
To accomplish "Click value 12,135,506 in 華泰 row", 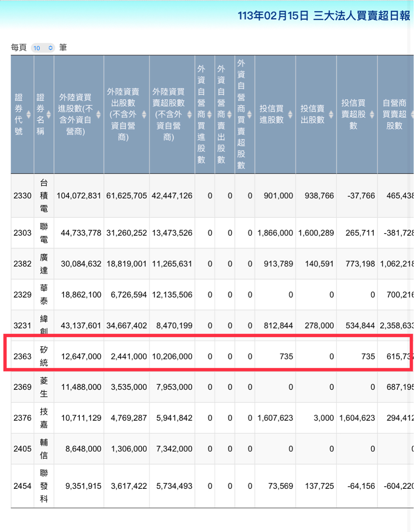I will (x=172, y=295).
